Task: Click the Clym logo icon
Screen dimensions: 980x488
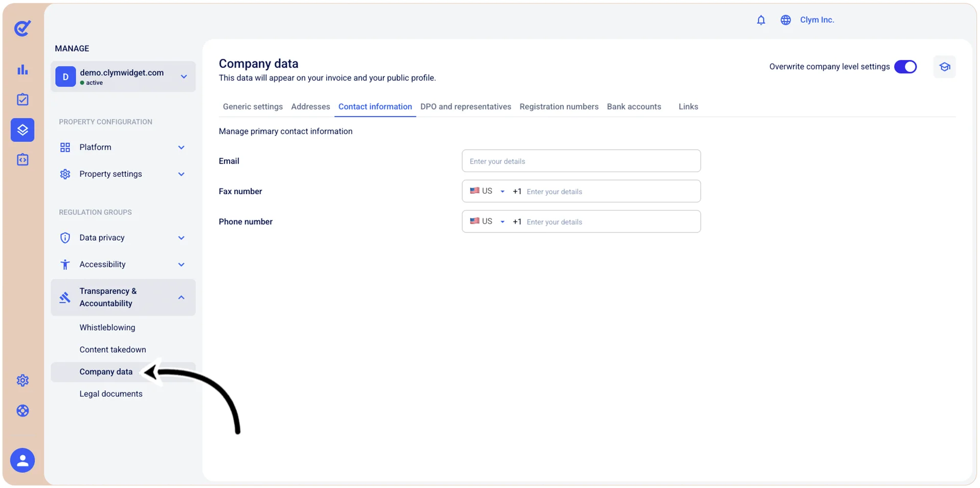Action: tap(22, 28)
